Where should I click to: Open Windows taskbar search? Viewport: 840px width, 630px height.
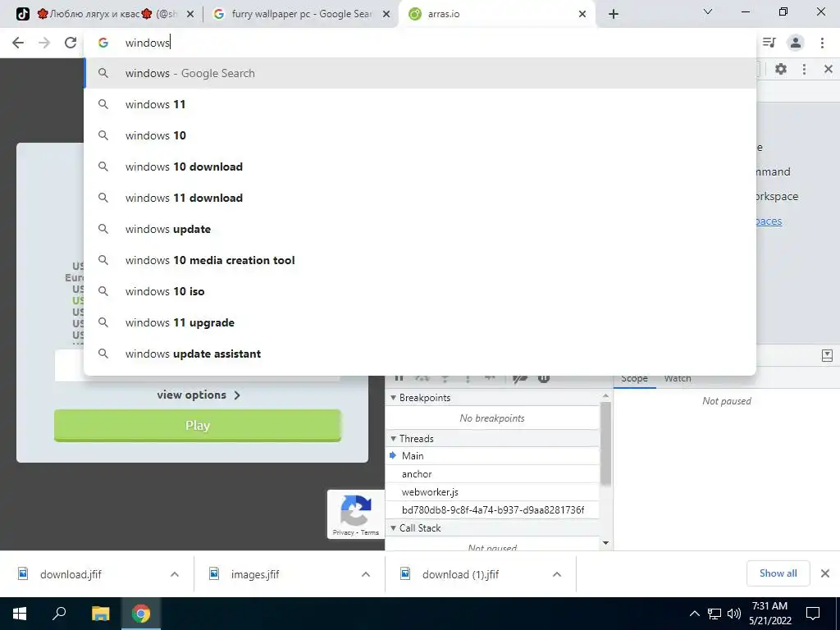point(59,614)
